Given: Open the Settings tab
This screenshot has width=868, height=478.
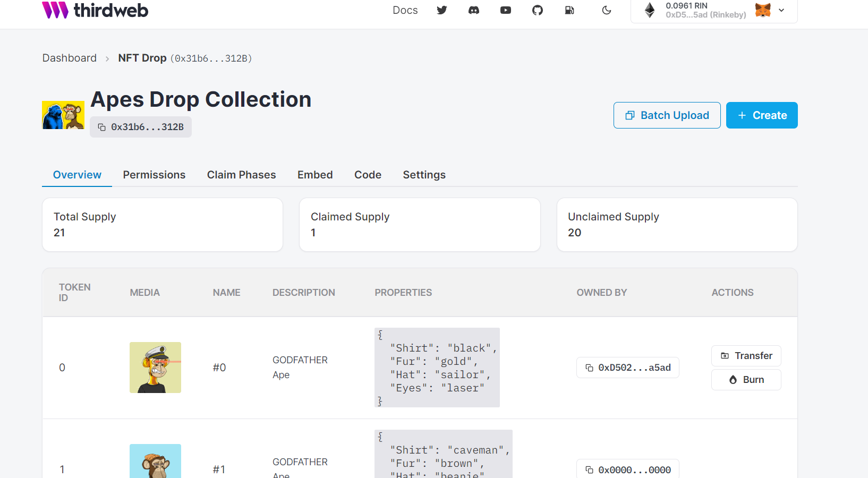Looking at the screenshot, I should (x=424, y=175).
